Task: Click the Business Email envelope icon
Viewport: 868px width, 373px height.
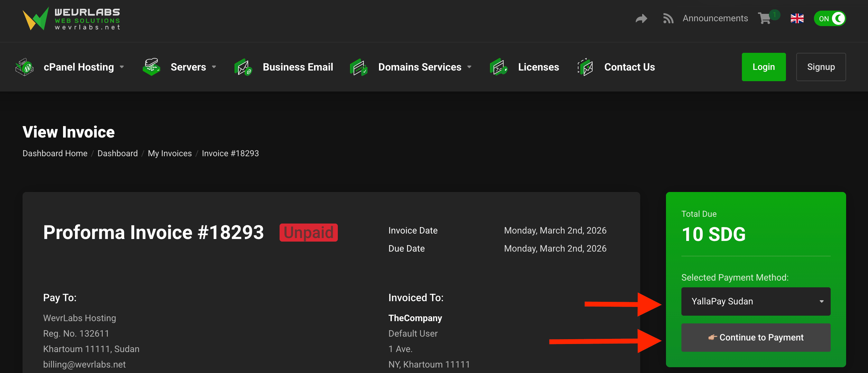Action: tap(243, 67)
